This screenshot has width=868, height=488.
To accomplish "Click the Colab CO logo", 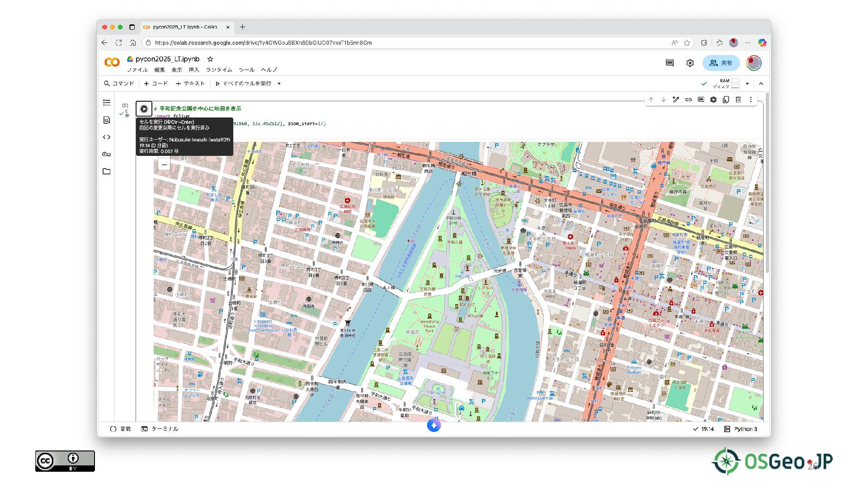I will [x=112, y=62].
